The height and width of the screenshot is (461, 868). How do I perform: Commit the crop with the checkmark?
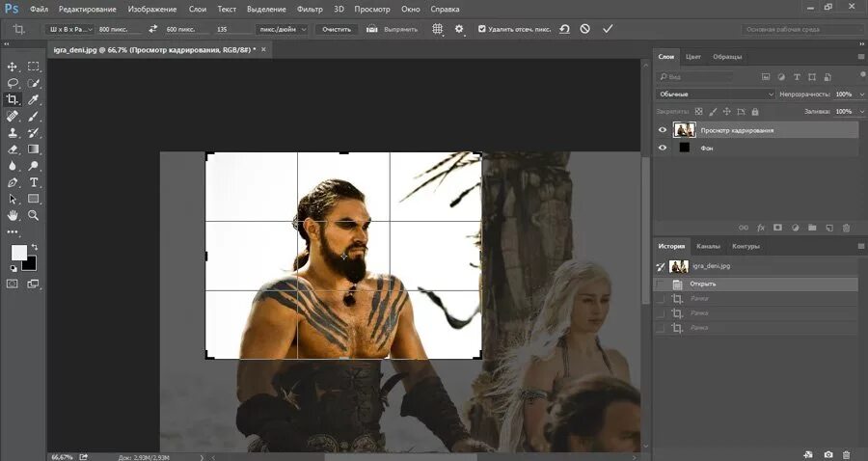[608, 29]
